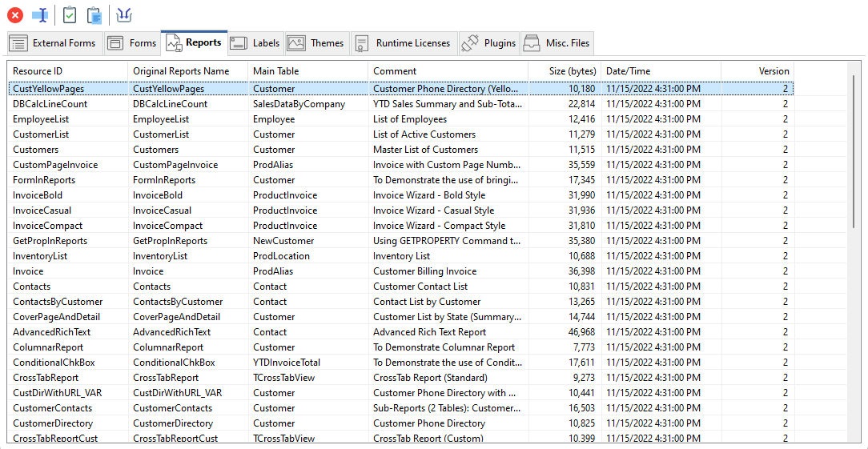
Task: Open the Themes tab
Action: [x=317, y=43]
